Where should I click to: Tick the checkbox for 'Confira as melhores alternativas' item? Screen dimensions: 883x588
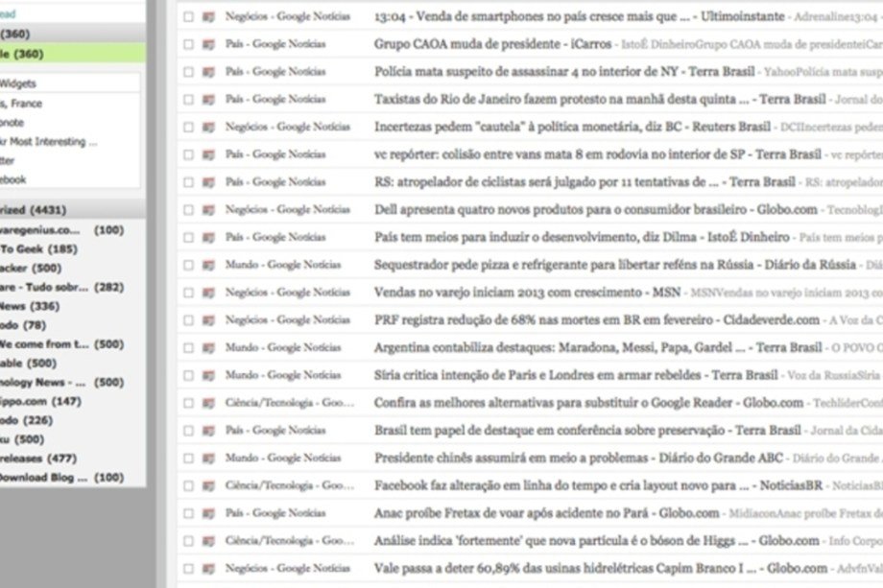(x=189, y=403)
